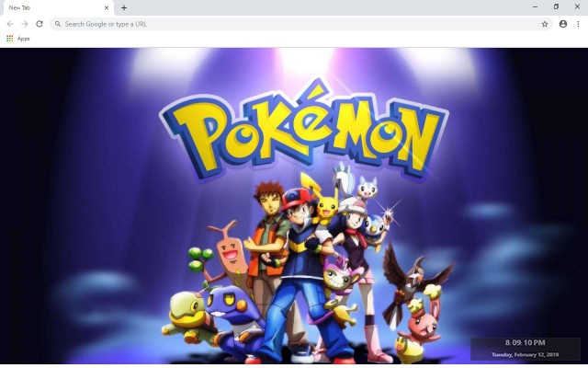Focus the Search Google or type a URL field
Viewport: 588px width, 368px height.
[x=301, y=24]
